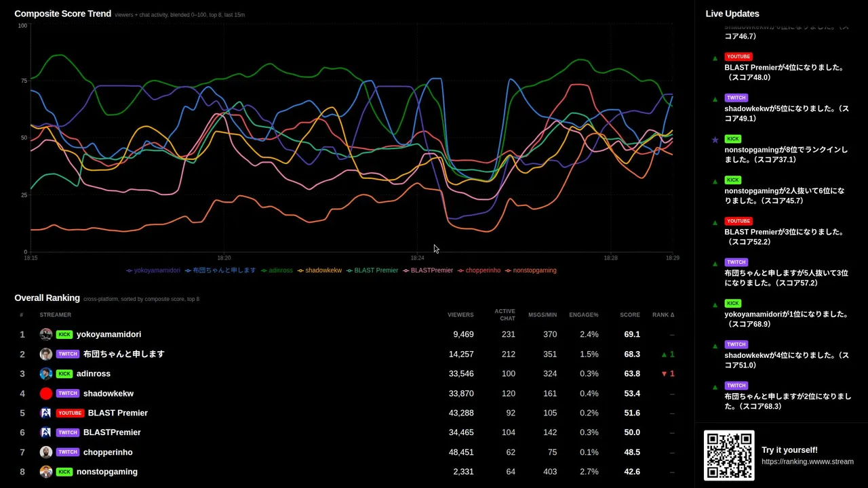Click the YOUTUBE badge in BLAST Premier's ranking row
The image size is (868, 488).
click(70, 413)
